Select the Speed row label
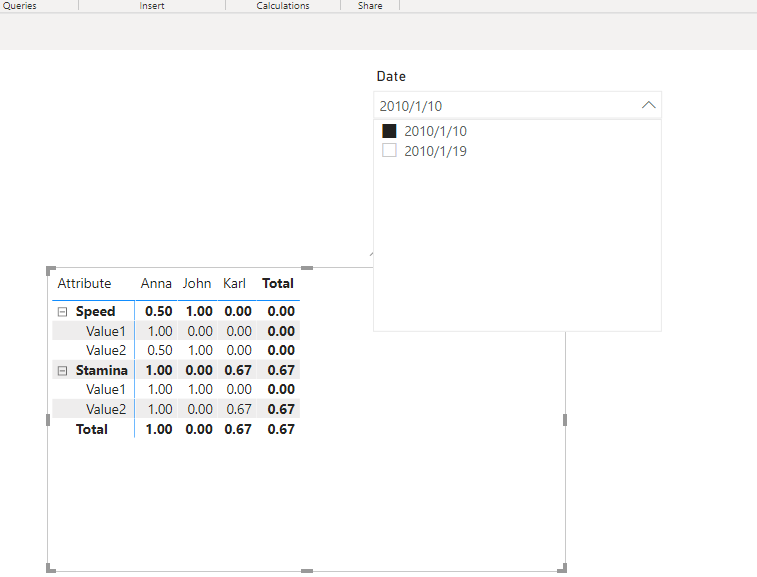The image size is (757, 577). click(95, 311)
